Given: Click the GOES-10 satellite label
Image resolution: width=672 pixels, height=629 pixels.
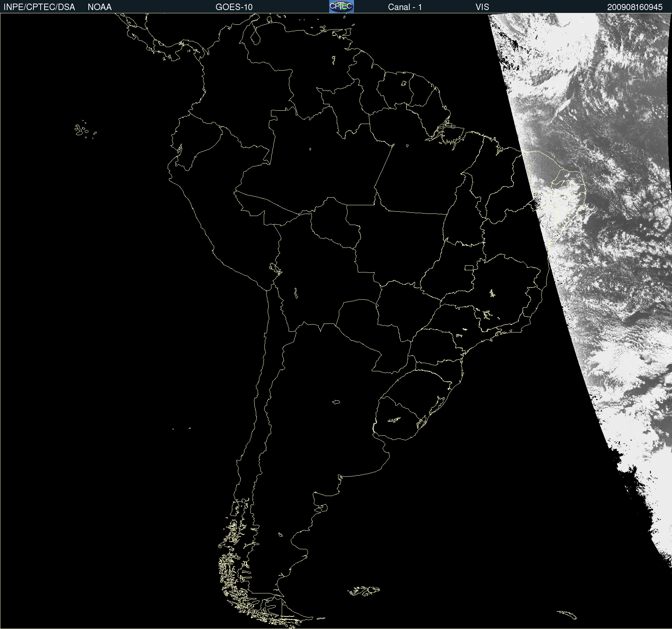Looking at the screenshot, I should tap(234, 7).
